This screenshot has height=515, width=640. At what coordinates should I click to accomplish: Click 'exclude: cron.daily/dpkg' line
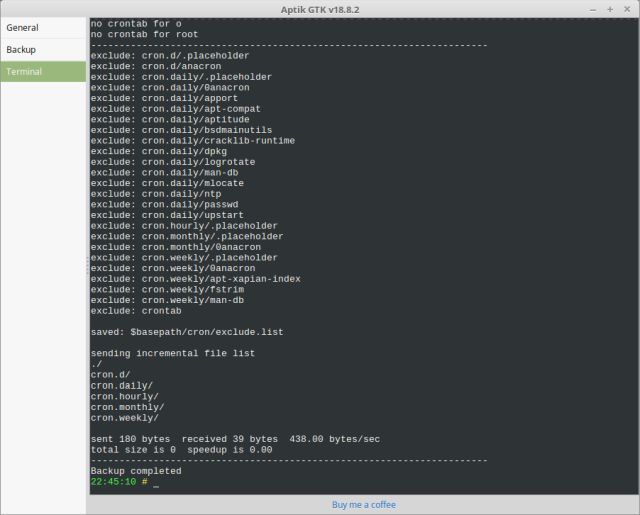pyautogui.click(x=159, y=151)
